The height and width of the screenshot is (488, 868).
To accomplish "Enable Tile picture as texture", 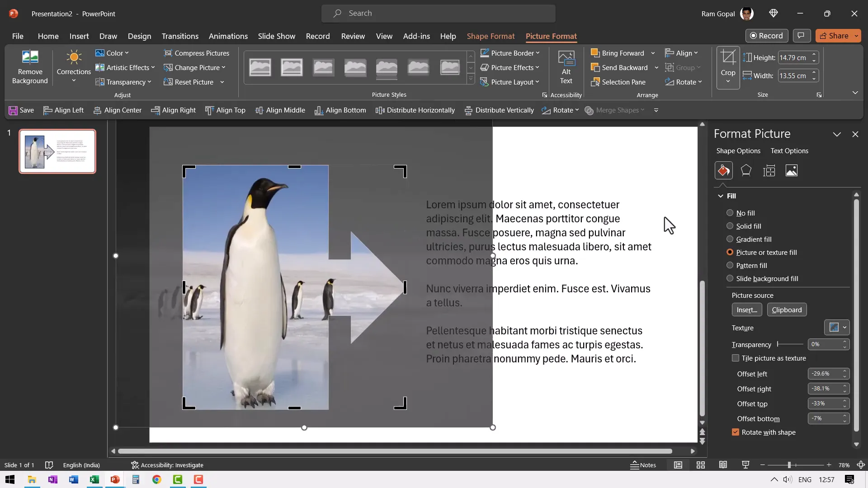I will [769, 358].
